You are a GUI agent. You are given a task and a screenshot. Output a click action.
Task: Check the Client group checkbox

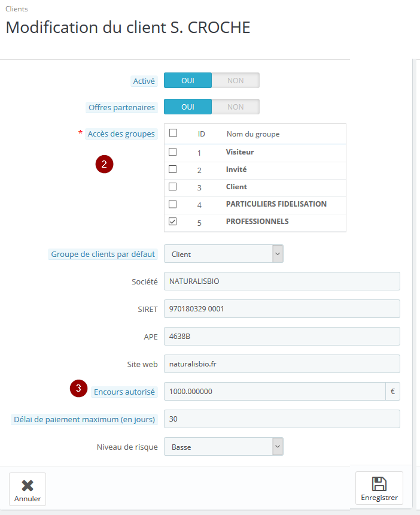pyautogui.click(x=172, y=187)
